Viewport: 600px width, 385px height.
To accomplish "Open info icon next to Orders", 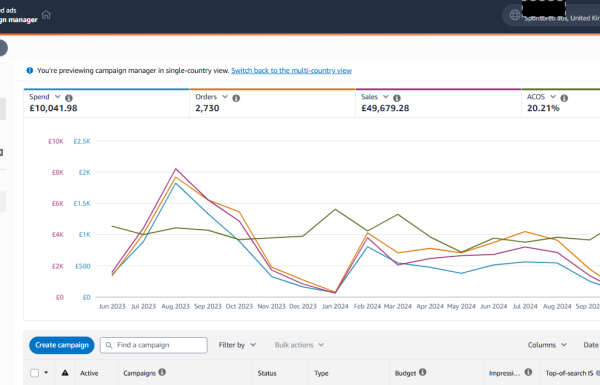I will click(x=236, y=98).
